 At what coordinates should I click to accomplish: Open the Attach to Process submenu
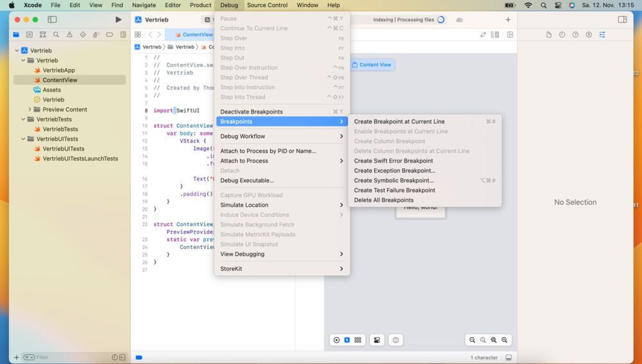[282, 161]
